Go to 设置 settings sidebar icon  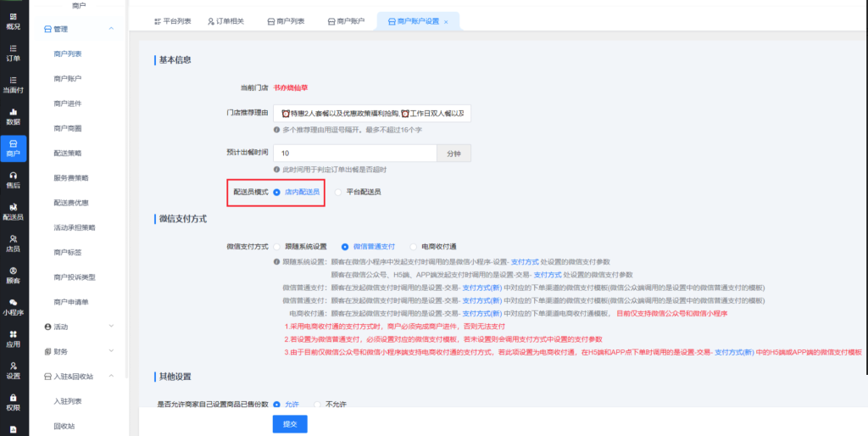coord(14,370)
